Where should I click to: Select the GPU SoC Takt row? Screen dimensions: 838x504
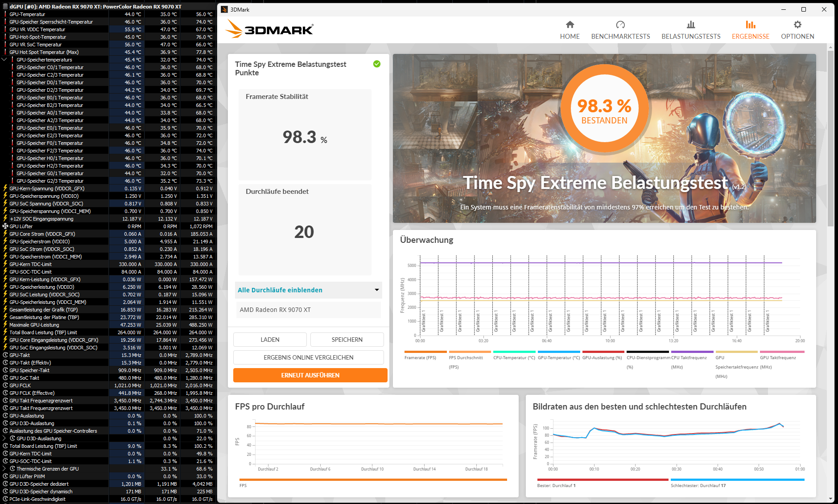108,378
